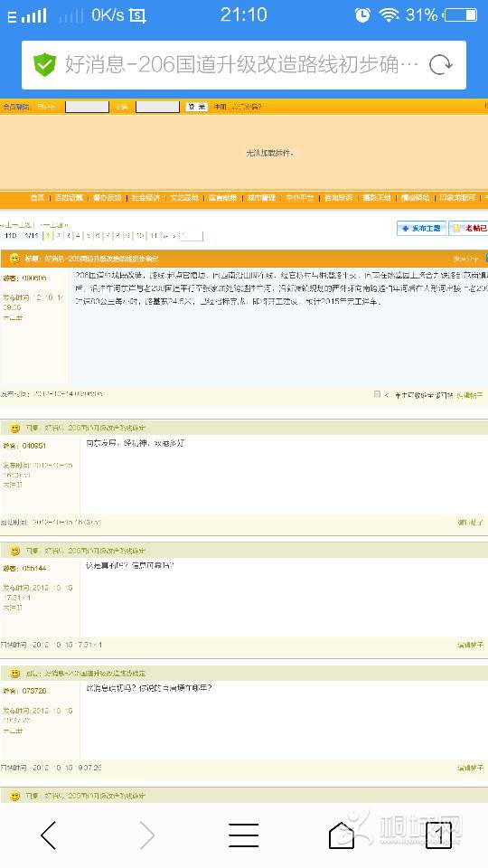This screenshot has height=868, width=488.
Task: Click the smiley icon on the original post header
Action: (15, 259)
